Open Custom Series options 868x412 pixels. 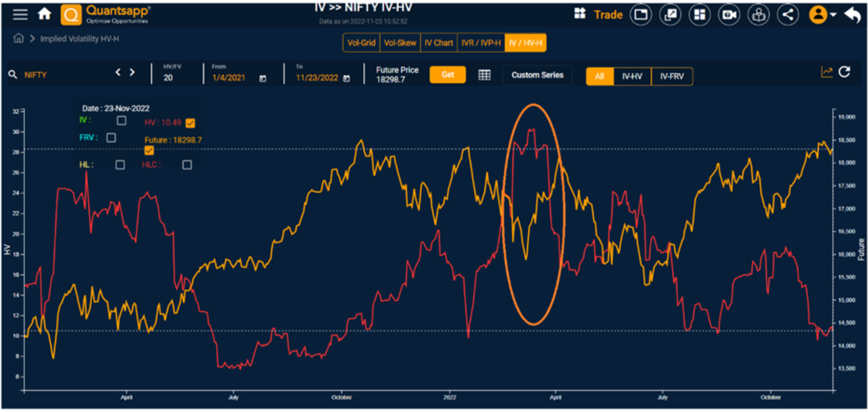pos(537,75)
